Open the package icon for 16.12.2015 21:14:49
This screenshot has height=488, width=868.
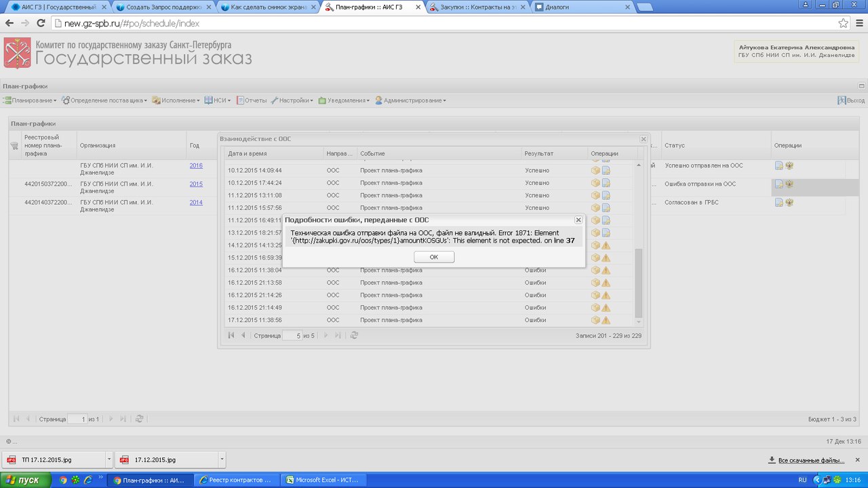tap(595, 308)
